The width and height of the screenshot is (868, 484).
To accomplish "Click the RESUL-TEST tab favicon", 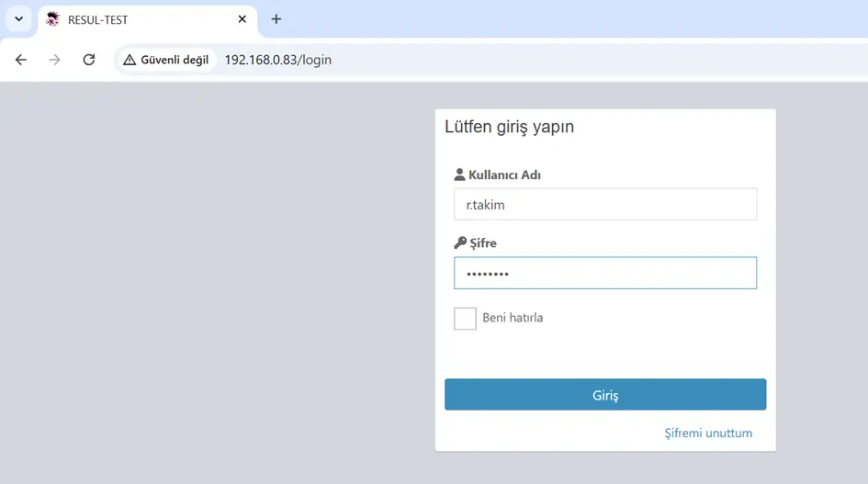I will point(53,19).
